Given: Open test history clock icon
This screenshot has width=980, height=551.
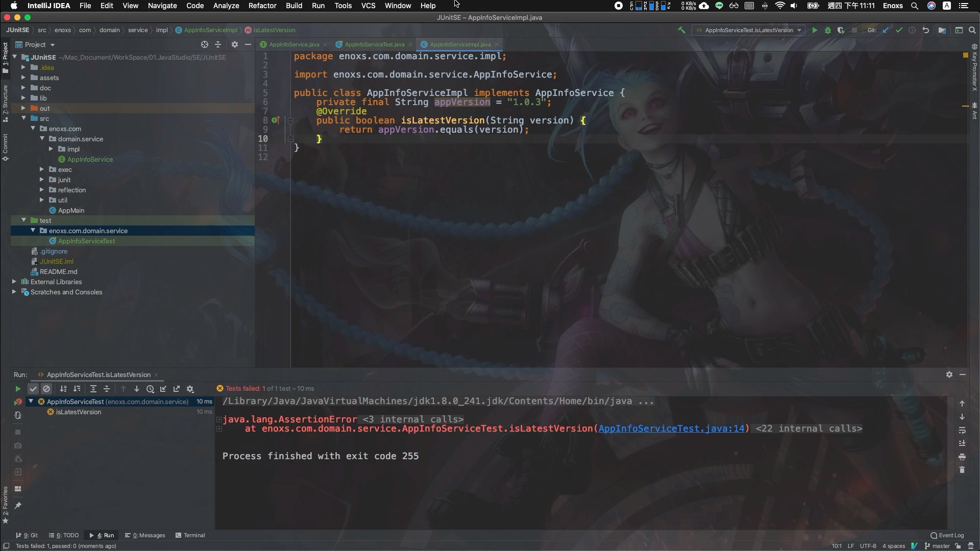Looking at the screenshot, I should 150,389.
